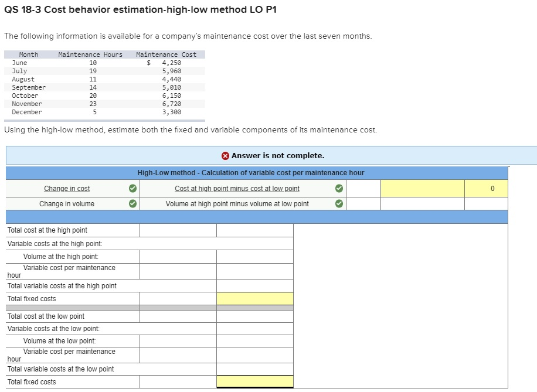Click the yellow "Total fixed costs" field at the low point
The image size is (537, 392).
point(254,381)
